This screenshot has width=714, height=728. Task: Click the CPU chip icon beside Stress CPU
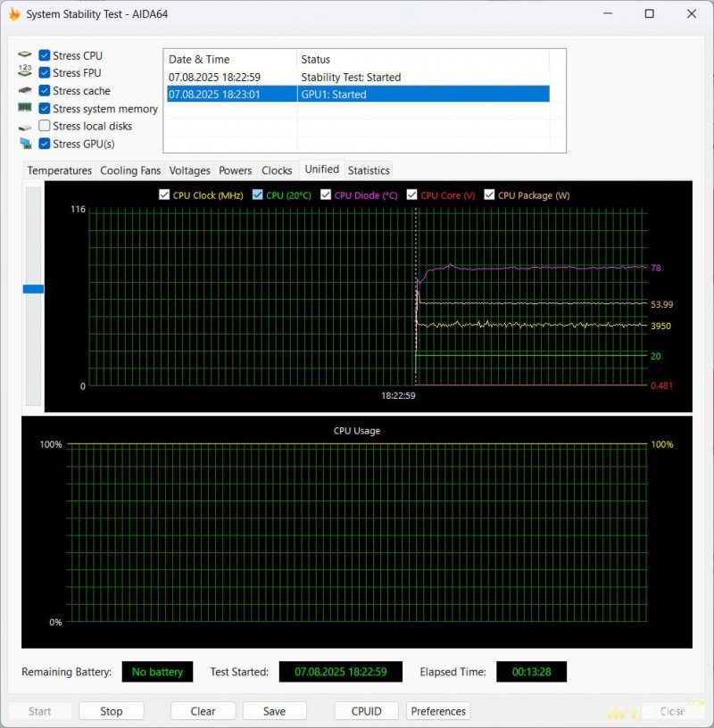coord(25,55)
